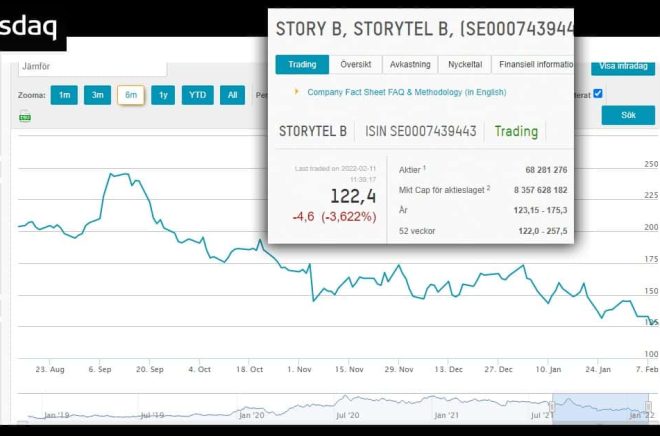660x436 pixels.
Task: Choose the YTD zoom option
Action: (x=197, y=95)
